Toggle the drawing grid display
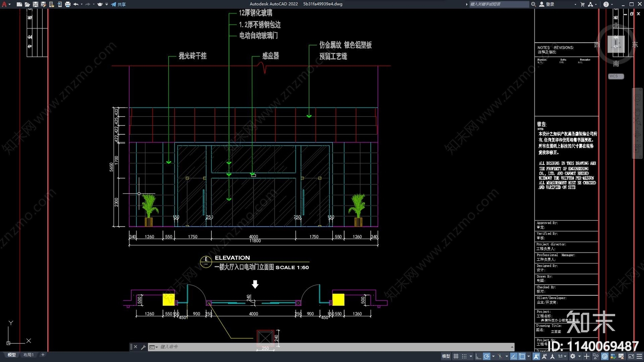This screenshot has height=362, width=644. pos(456,356)
